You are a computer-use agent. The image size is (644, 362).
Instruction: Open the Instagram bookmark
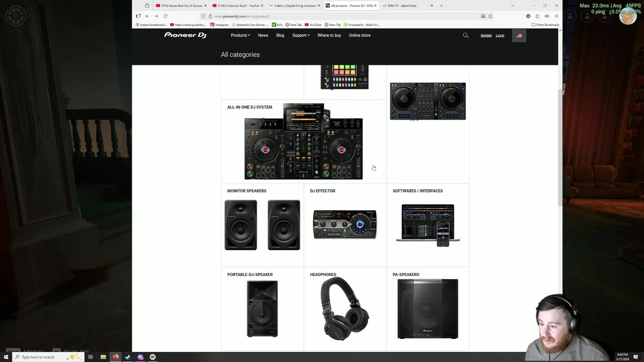(219, 25)
